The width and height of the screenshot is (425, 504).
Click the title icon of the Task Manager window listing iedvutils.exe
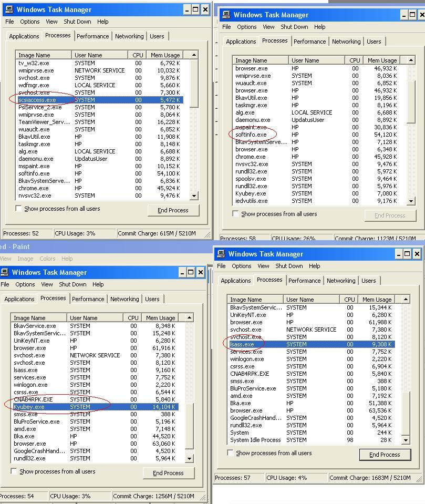point(226,15)
